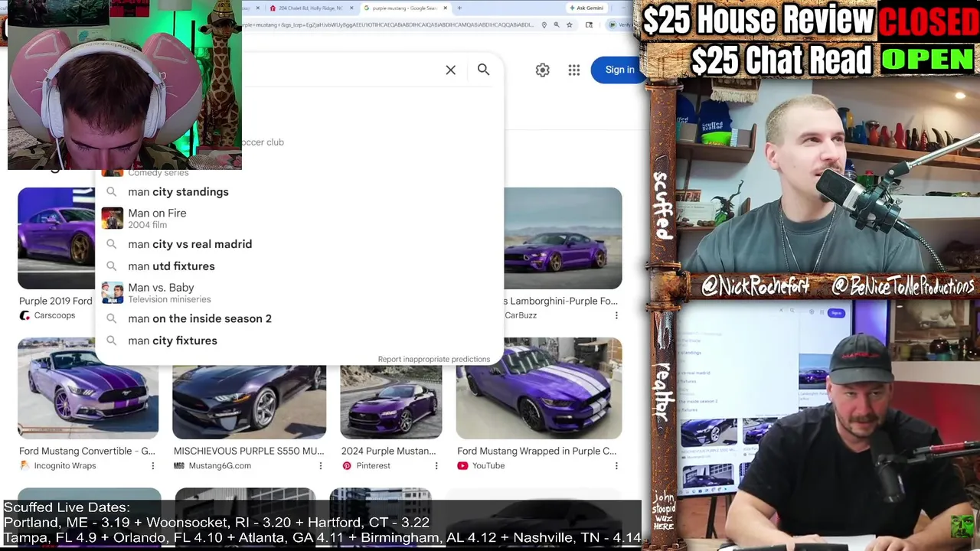Image resolution: width=980 pixels, height=551 pixels.
Task: Click the 'Man vs. Baby' poster icon
Action: pos(112,292)
